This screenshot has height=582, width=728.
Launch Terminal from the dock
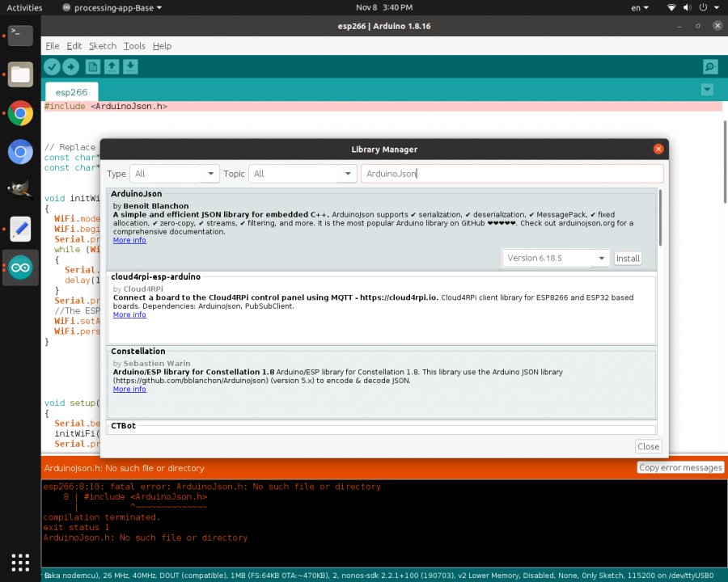20,36
